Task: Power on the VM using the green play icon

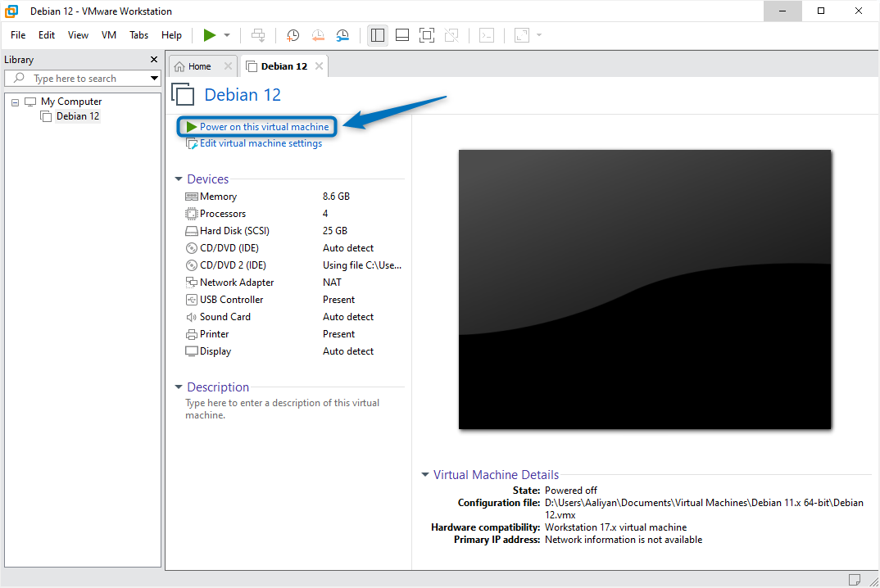Action: [209, 34]
